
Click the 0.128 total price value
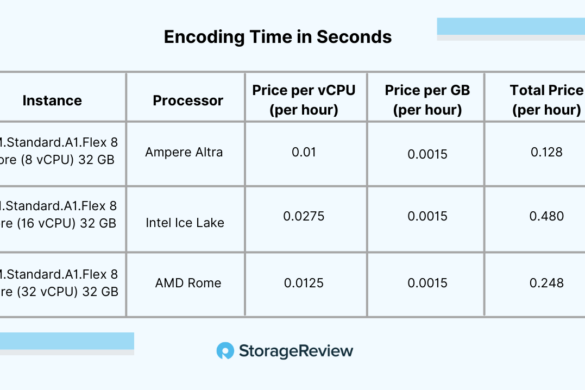(546, 152)
